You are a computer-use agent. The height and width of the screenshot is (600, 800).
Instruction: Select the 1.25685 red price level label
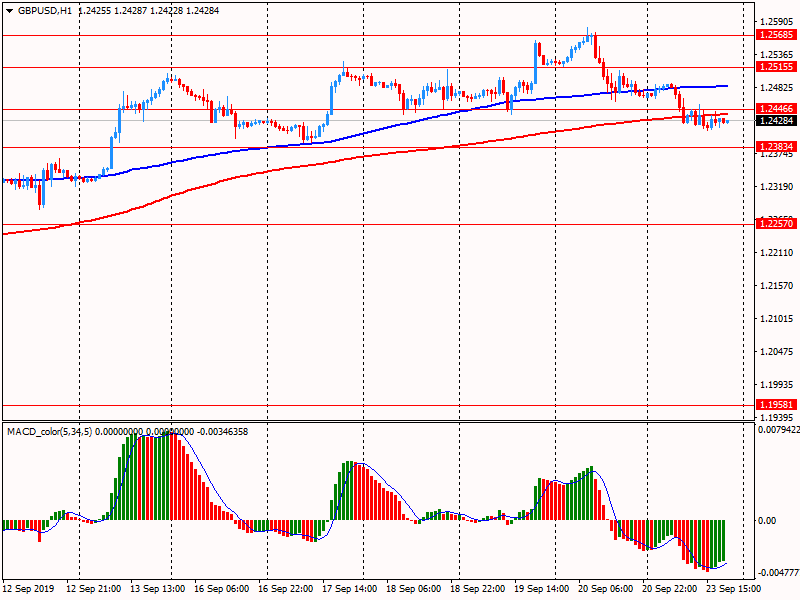(776, 35)
